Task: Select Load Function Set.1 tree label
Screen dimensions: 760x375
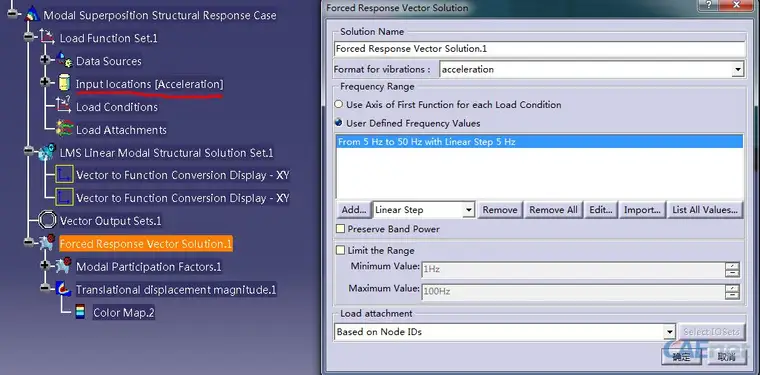Action: click(x=109, y=38)
